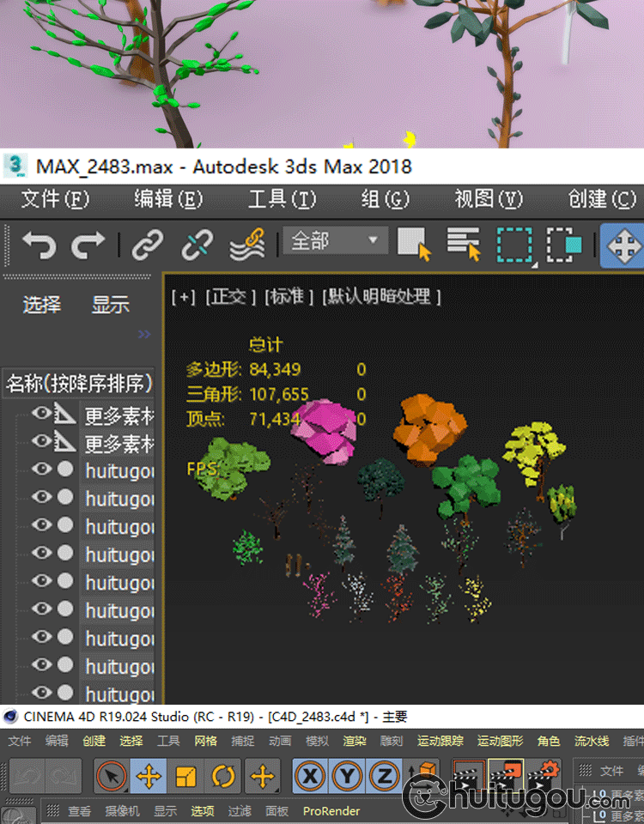The height and width of the screenshot is (824, 644).
Task: Choose the Bind to Space Warp tool
Action: [247, 245]
